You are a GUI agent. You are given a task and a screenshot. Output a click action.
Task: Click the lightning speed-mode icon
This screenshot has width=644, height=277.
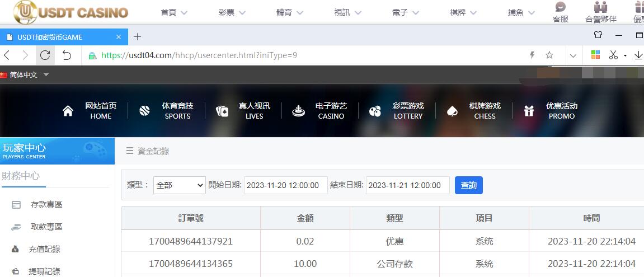(x=532, y=55)
